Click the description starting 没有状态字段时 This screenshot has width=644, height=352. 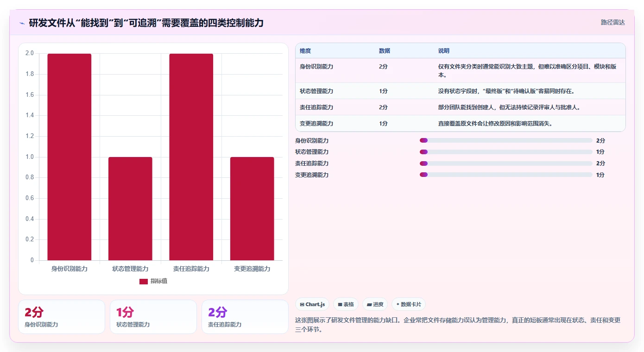[507, 91]
